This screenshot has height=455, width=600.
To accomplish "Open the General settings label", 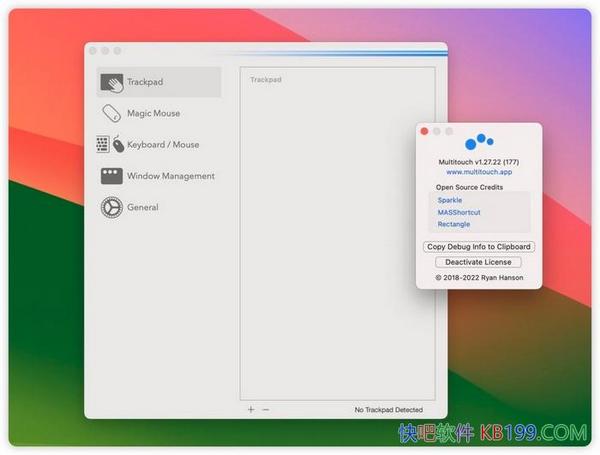I will click(x=143, y=208).
